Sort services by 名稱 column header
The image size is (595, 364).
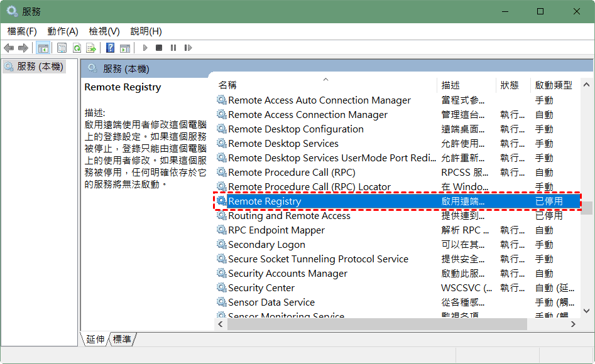click(x=227, y=85)
